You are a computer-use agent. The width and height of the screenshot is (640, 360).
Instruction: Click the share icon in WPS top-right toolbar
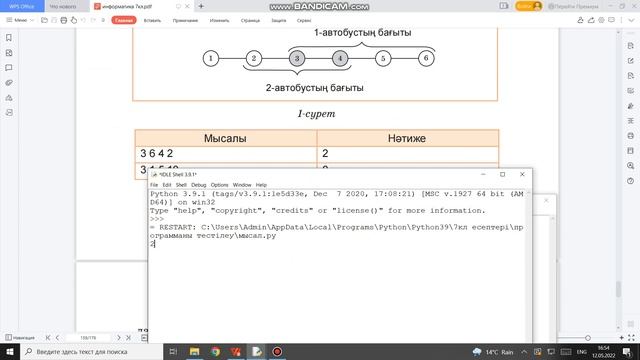point(580,20)
